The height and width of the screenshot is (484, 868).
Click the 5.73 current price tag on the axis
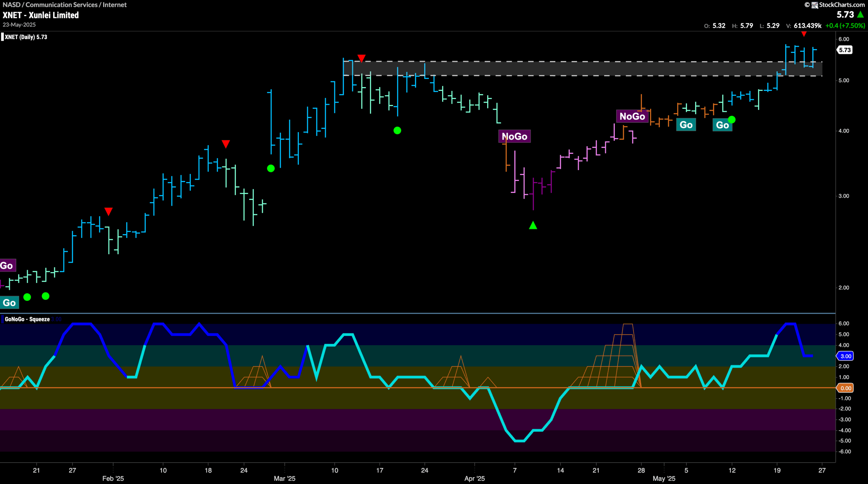point(845,50)
